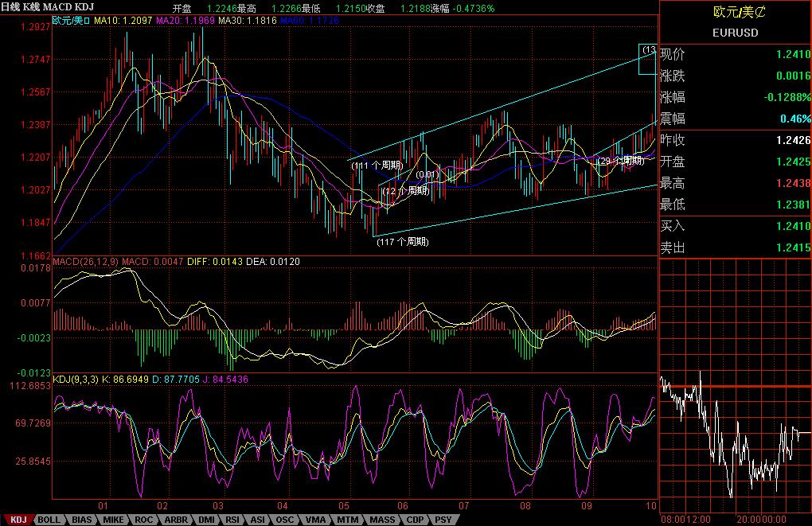
Task: Open the BIAS indicator tab
Action: pyautogui.click(x=82, y=520)
